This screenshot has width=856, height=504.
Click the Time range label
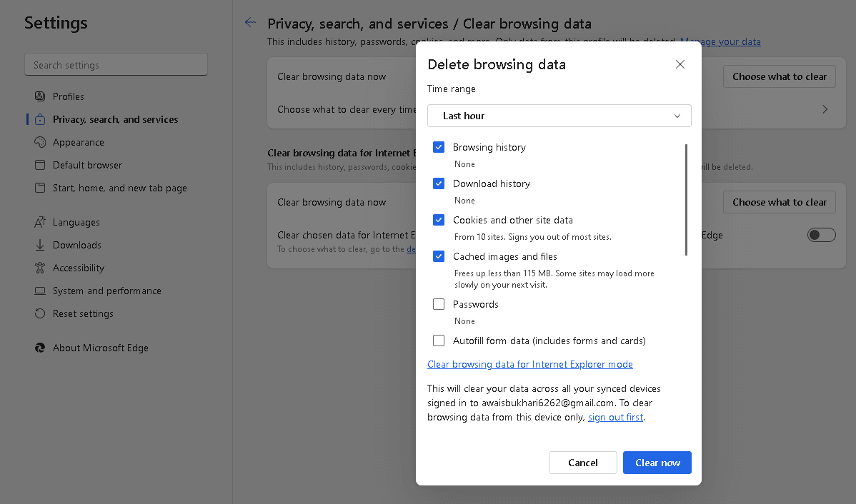click(x=452, y=89)
